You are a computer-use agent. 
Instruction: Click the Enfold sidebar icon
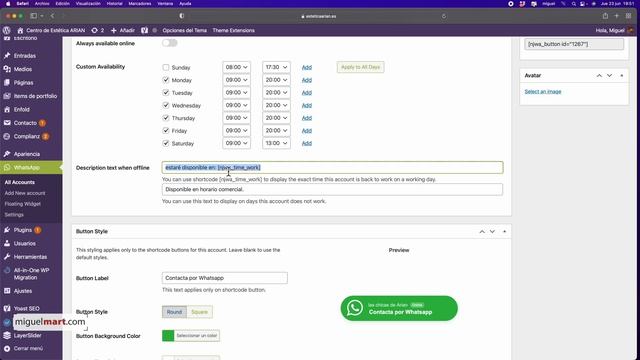[x=7, y=109]
